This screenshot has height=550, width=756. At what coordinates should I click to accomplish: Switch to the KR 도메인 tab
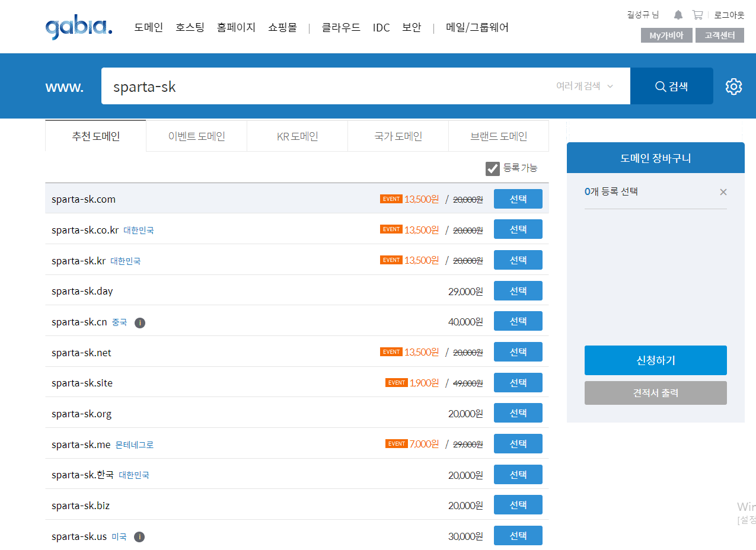click(x=298, y=136)
